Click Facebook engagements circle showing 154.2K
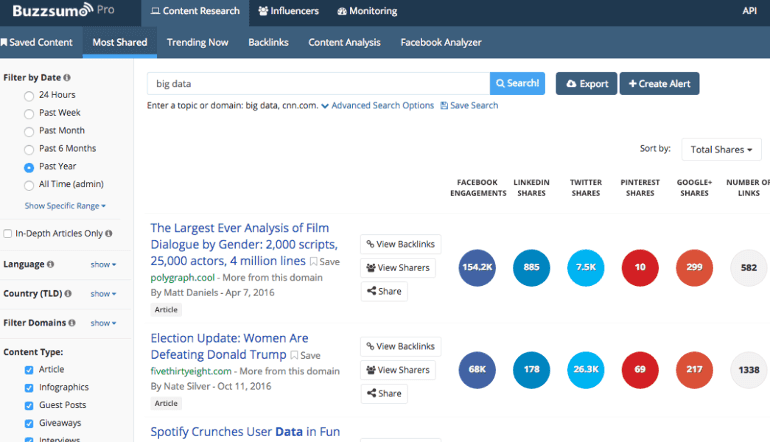The width and height of the screenshot is (770, 442). click(477, 268)
